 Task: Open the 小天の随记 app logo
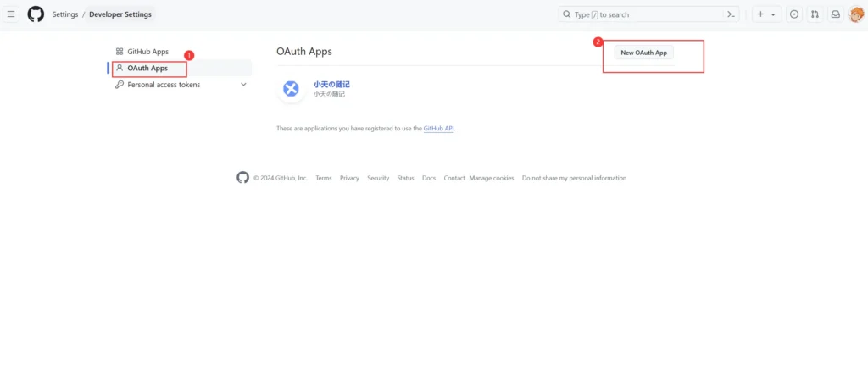click(x=291, y=88)
